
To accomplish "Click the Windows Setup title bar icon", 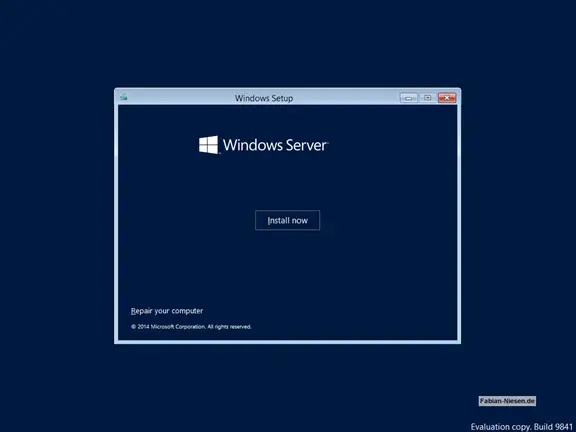I will pyautogui.click(x=124, y=97).
